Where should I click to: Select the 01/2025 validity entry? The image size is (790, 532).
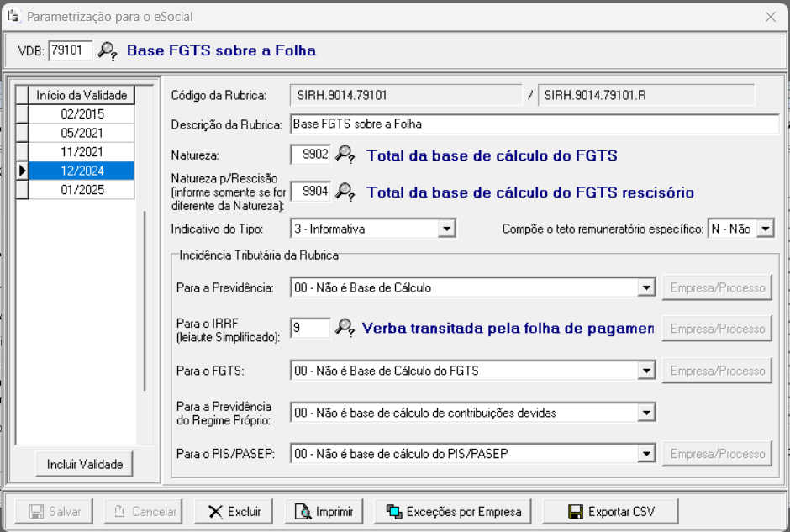pyautogui.click(x=81, y=190)
